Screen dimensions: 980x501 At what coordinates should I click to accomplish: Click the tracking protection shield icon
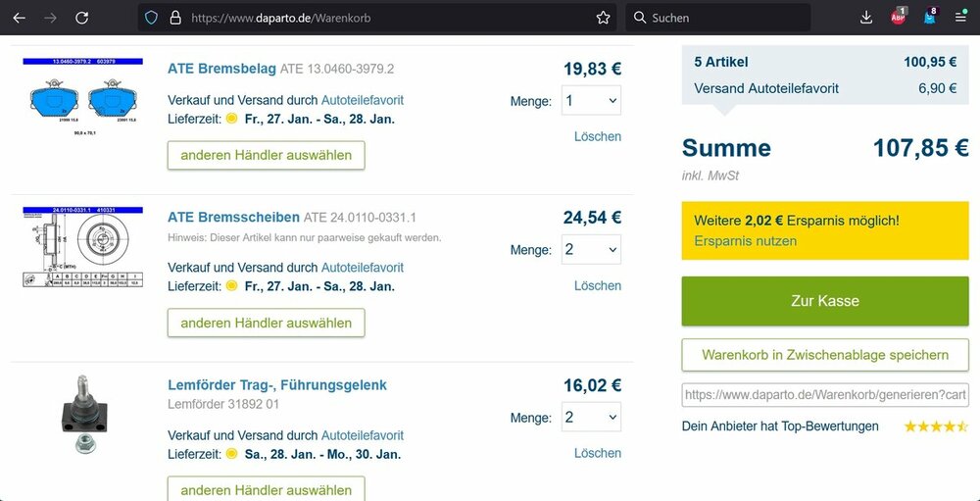click(x=151, y=18)
